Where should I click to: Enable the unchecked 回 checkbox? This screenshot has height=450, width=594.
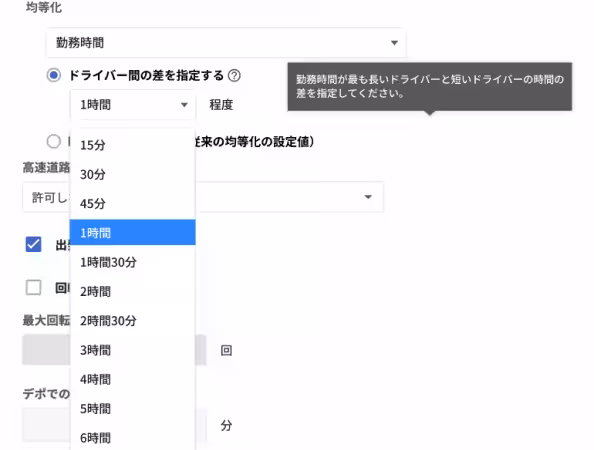click(x=33, y=287)
